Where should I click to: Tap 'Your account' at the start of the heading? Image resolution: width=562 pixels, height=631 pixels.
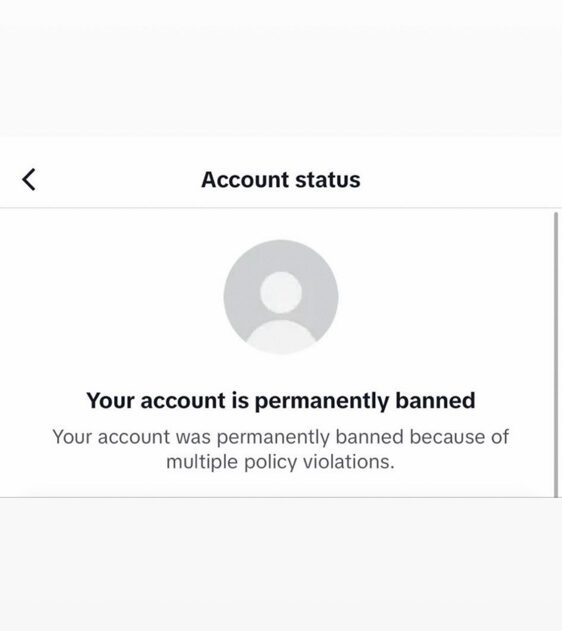(156, 401)
